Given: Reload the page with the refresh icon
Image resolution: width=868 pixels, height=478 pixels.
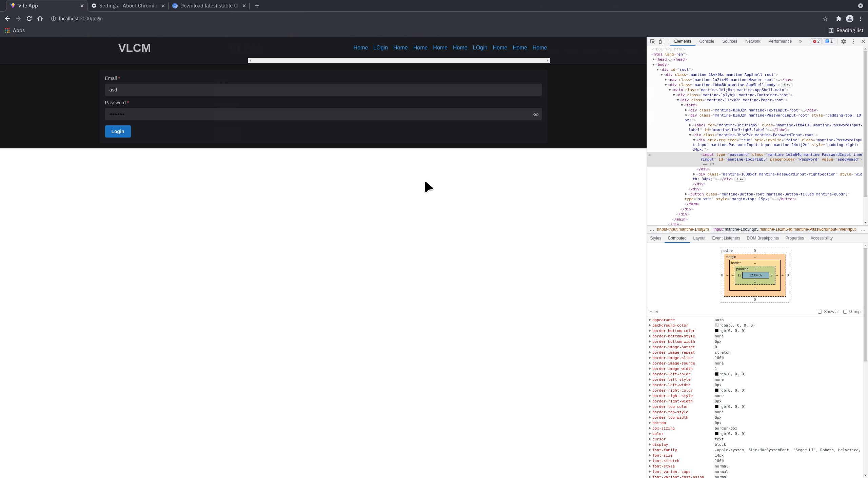Looking at the screenshot, I should pos(29,19).
